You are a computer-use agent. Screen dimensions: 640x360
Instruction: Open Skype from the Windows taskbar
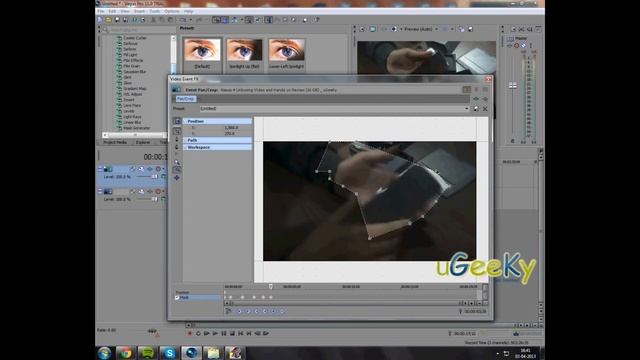tap(169, 353)
